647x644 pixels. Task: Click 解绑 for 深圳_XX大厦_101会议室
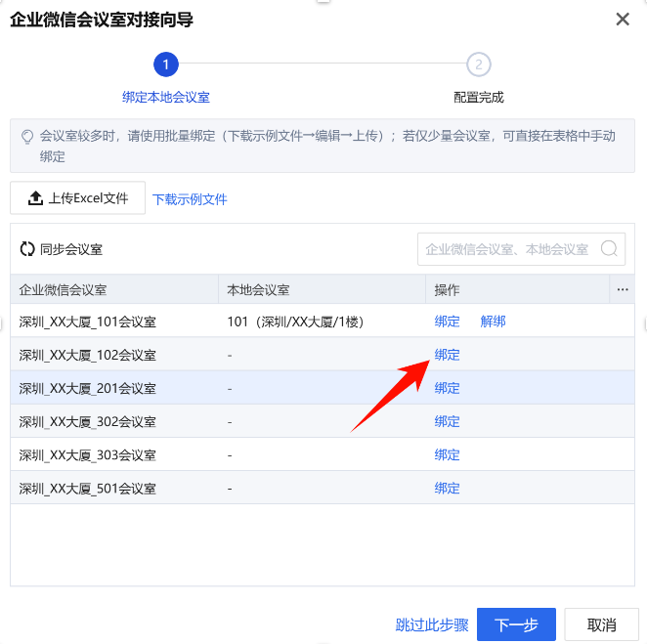point(493,322)
